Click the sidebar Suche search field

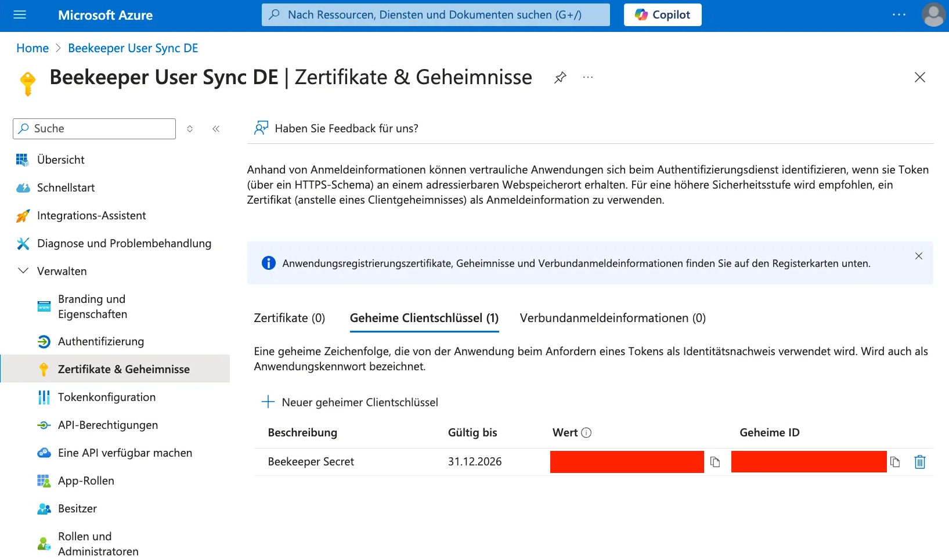point(94,129)
